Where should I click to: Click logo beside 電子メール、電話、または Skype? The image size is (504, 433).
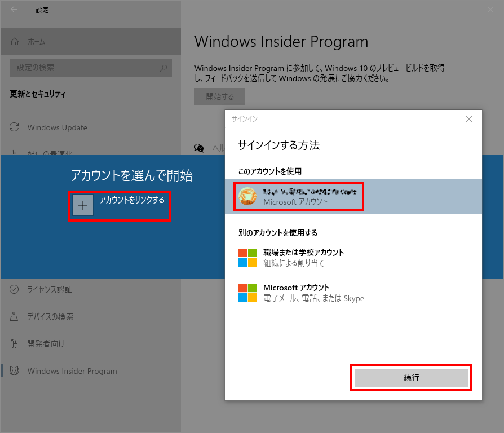pos(247,293)
